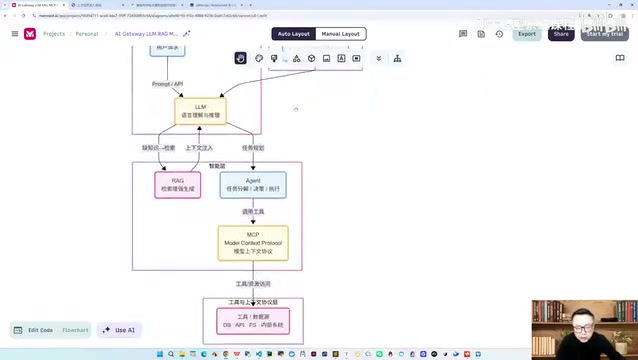638x360 pixels.
Task: Select the paint roller style tool
Action: (274, 58)
